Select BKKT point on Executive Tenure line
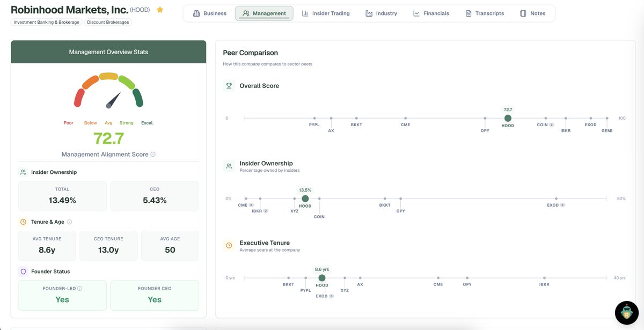 pyautogui.click(x=288, y=278)
